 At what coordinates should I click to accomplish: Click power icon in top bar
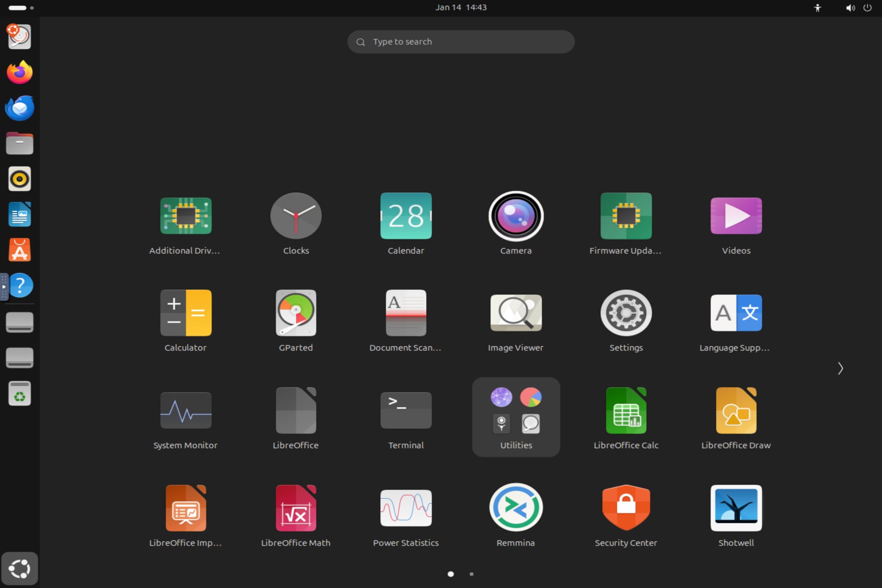(867, 8)
